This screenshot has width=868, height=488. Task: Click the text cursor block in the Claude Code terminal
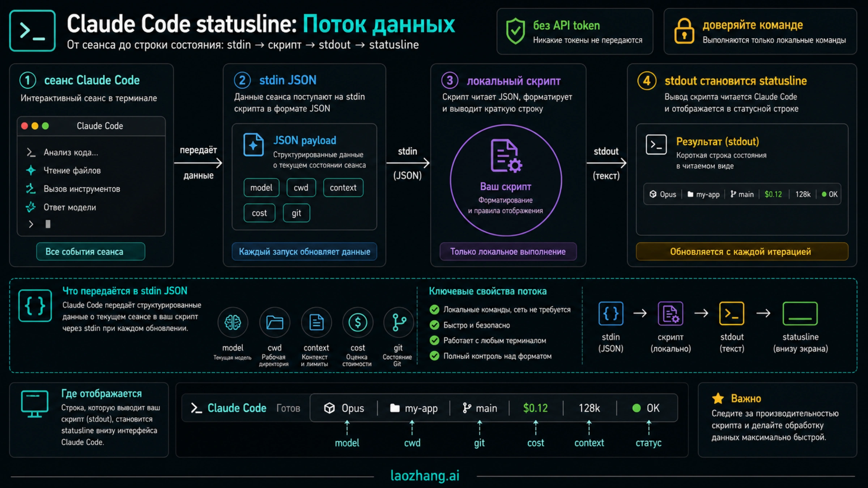point(48,224)
